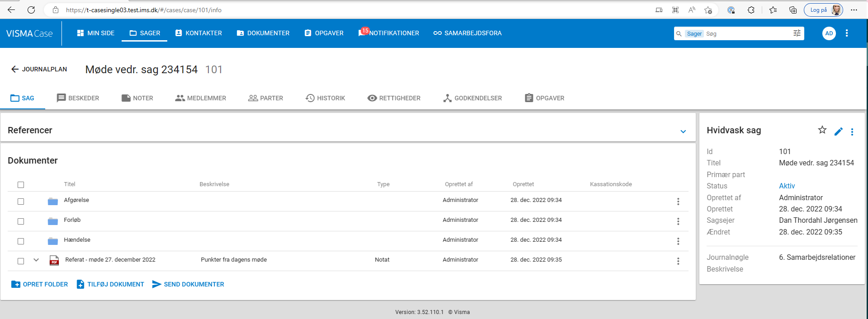Open browser extensions puzzle icon
The image size is (868, 319).
751,10
